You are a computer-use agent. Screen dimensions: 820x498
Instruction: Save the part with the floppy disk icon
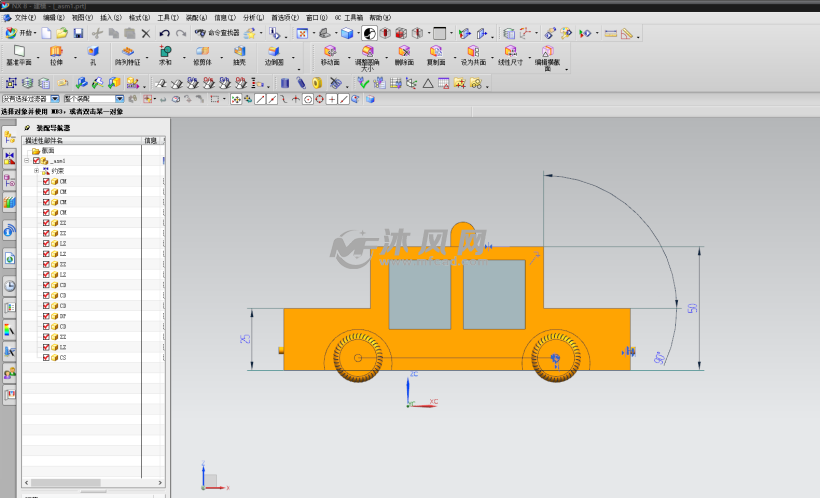click(x=78, y=33)
